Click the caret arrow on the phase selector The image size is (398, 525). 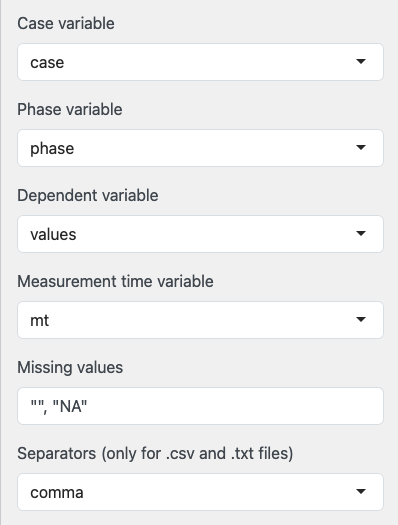[x=361, y=148]
